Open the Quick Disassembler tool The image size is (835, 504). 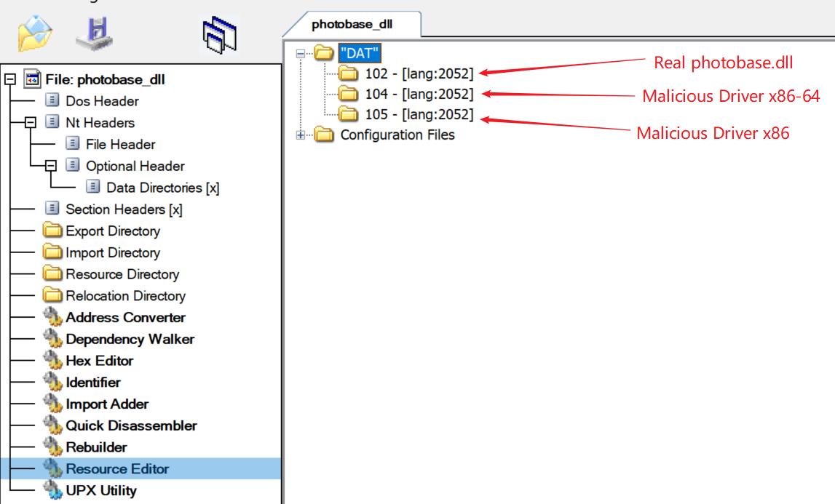click(x=132, y=425)
